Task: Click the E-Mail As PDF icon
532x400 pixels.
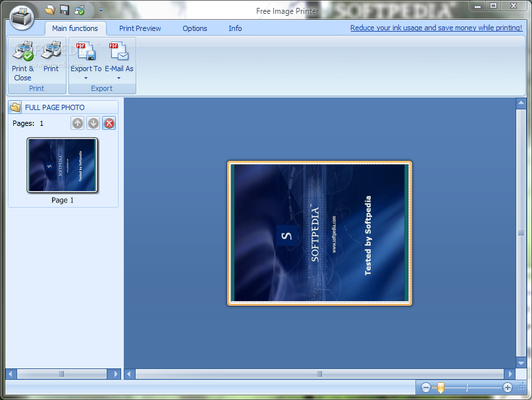Action: [x=119, y=51]
